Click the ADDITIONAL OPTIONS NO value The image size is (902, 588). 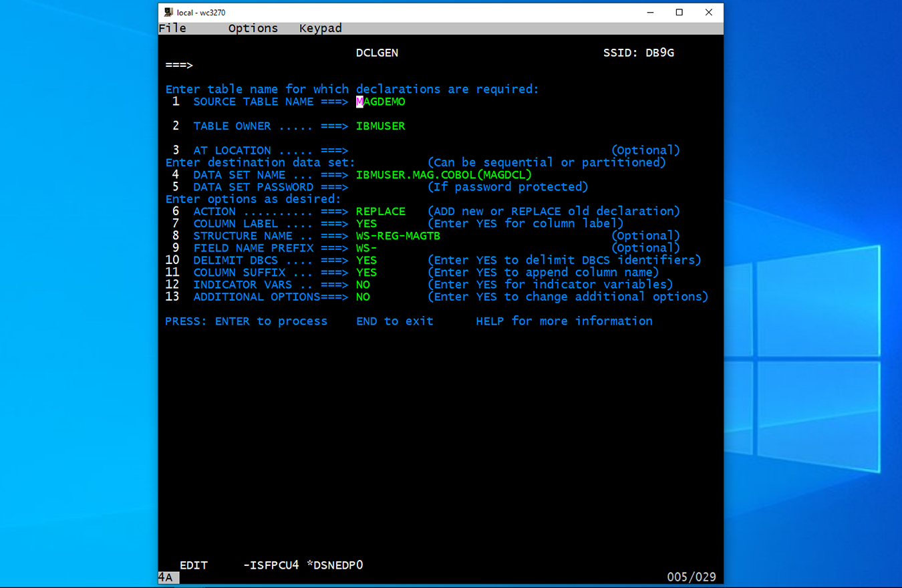click(363, 297)
